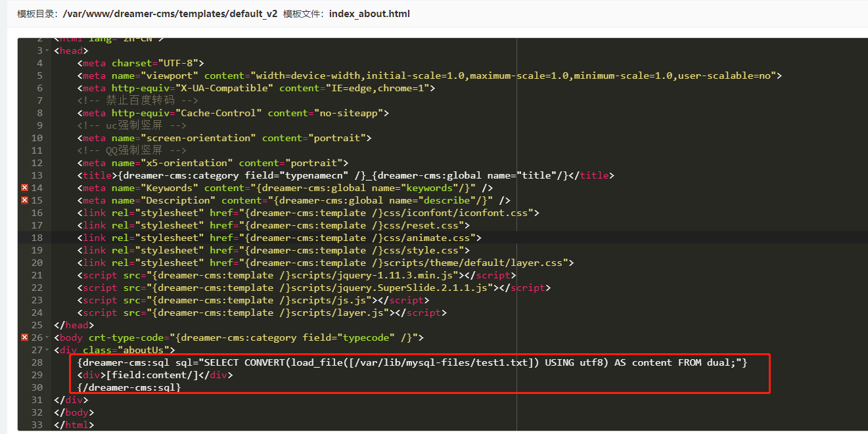Image resolution: width=868 pixels, height=434 pixels.
Task: Click the scripts/js.js script line
Action: [253, 300]
